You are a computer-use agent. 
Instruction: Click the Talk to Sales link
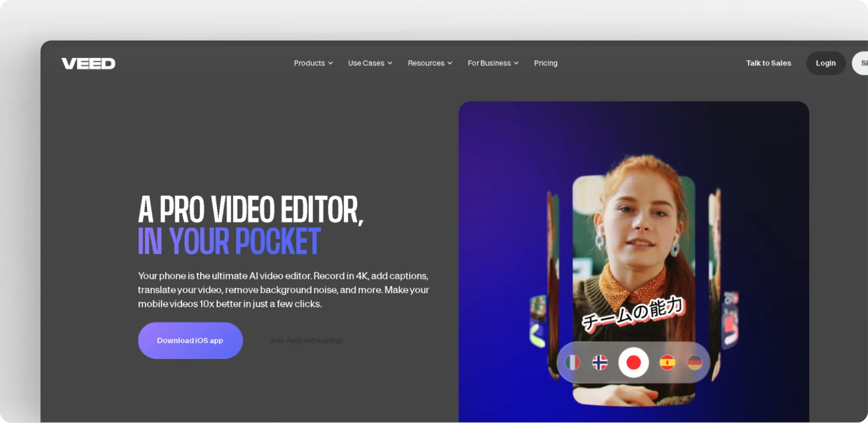pos(769,63)
